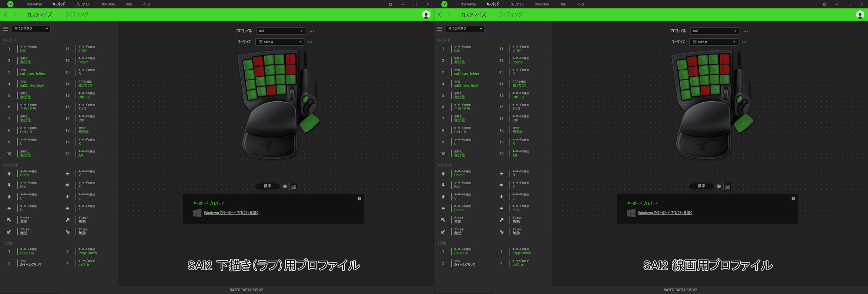Image resolution: width=868 pixels, height=294 pixels.
Task: Open profile options dots next to sai in left window
Action: point(312,31)
